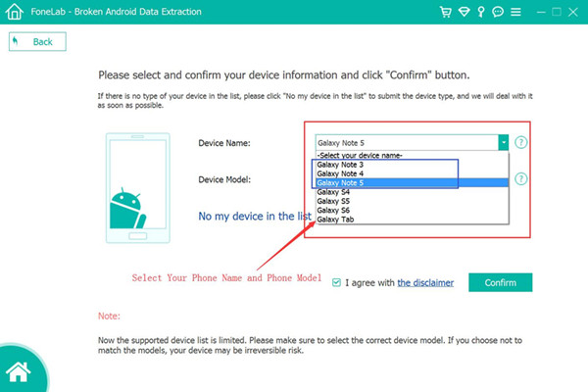
Task: Toggle the I agree with disclaimer checkbox
Action: [336, 282]
